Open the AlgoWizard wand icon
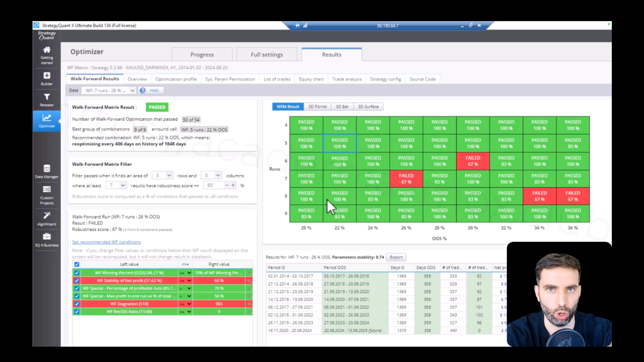 (47, 215)
